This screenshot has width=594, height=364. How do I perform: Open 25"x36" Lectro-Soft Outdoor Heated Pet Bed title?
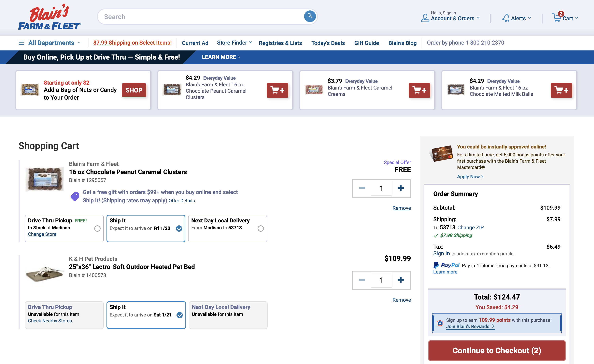click(x=132, y=267)
